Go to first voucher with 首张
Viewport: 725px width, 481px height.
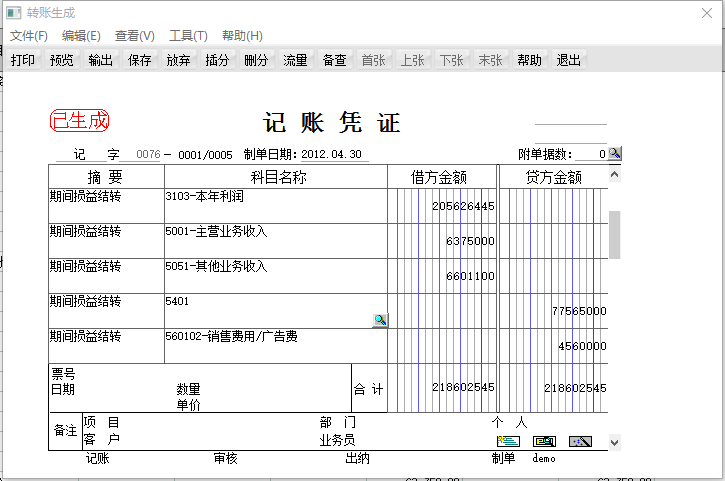pos(374,60)
